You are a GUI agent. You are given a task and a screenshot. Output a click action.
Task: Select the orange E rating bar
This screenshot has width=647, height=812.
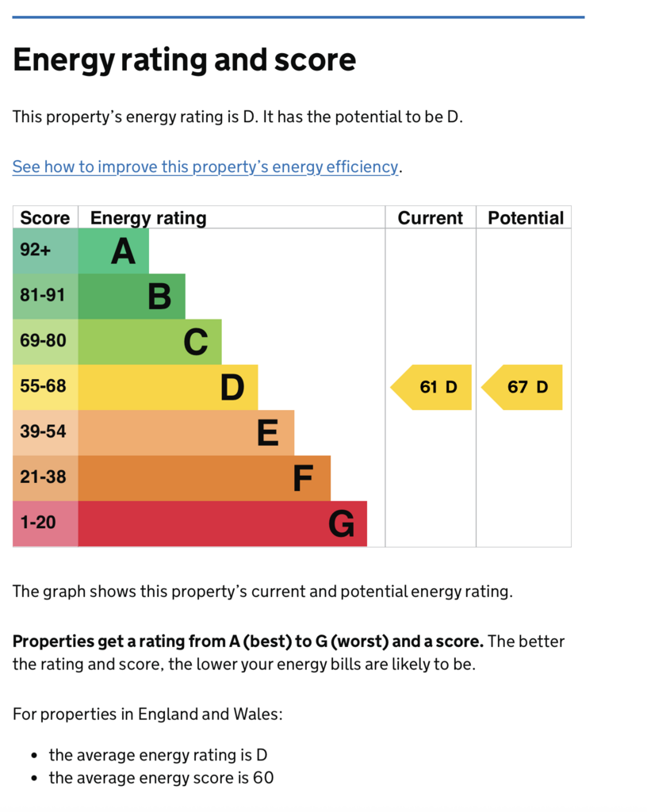click(186, 432)
